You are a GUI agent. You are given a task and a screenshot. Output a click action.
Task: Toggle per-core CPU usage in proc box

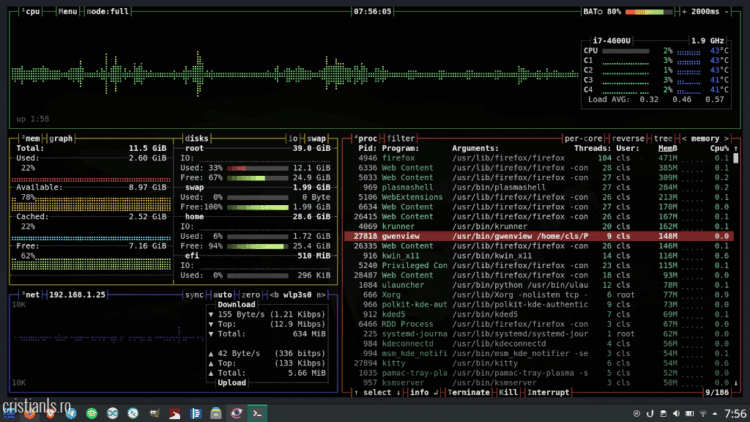click(x=584, y=138)
